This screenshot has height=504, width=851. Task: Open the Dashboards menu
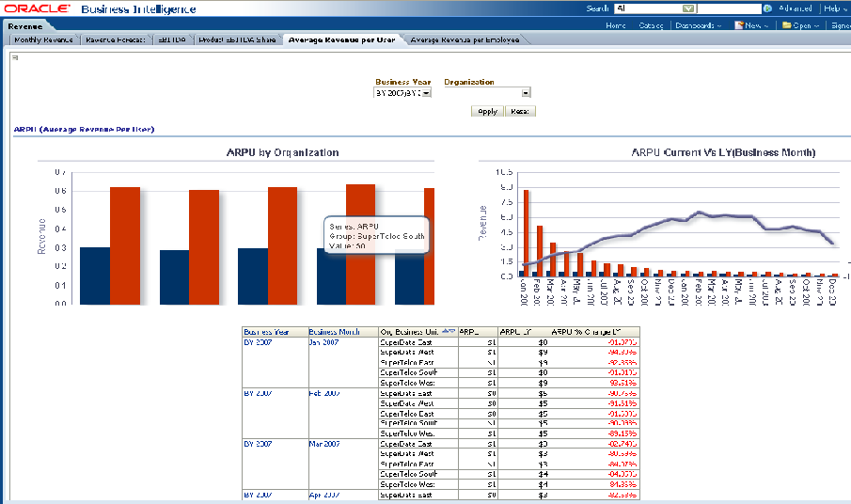click(x=698, y=25)
